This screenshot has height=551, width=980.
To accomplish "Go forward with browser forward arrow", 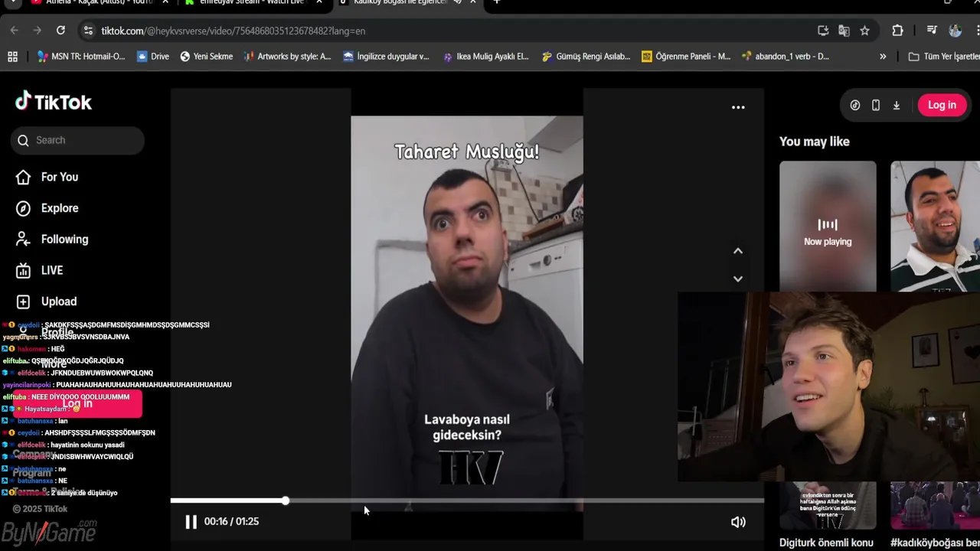I will 37,31.
